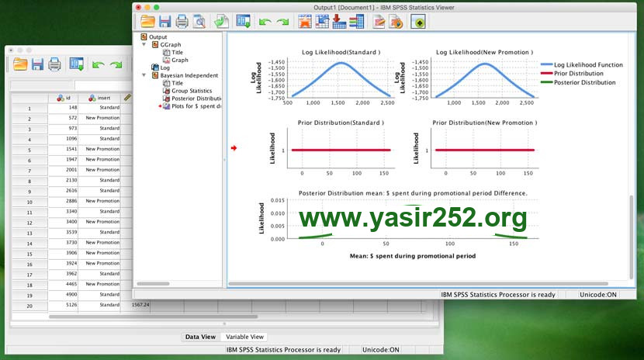Collapse the GGraph outline node
The height and width of the screenshot is (360, 644).
(144, 44)
